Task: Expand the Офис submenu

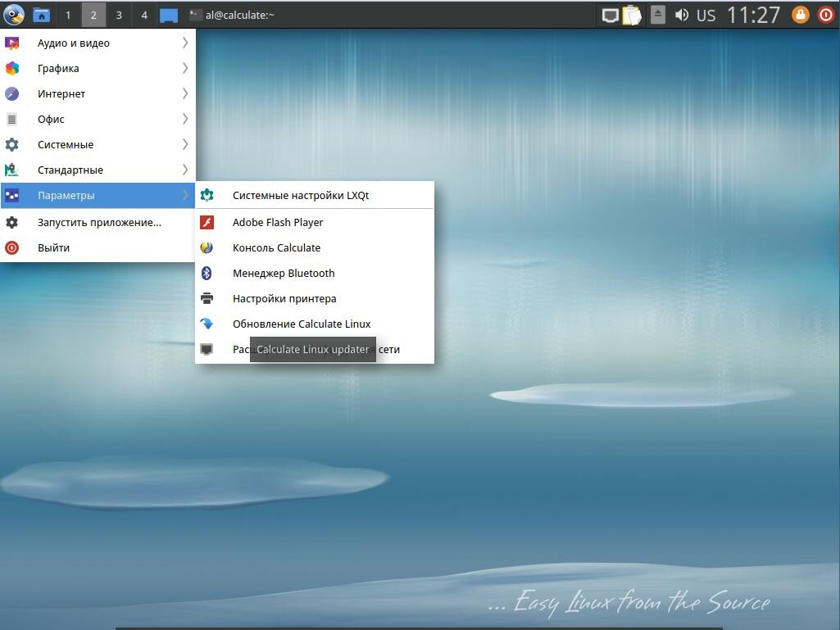Action: coord(50,119)
